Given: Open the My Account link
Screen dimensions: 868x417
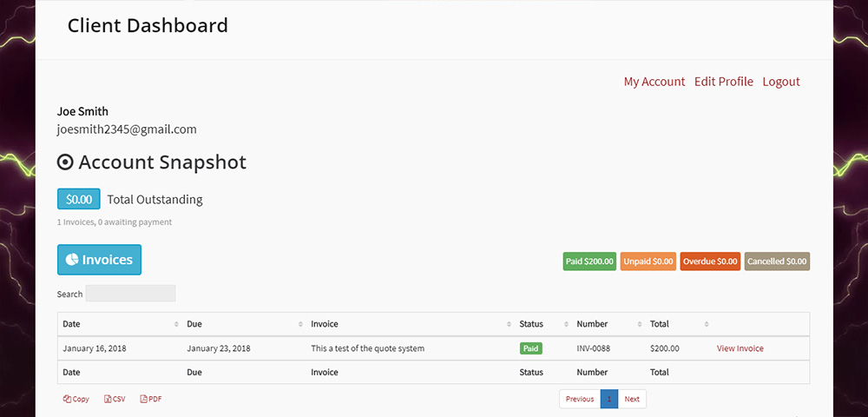Looking at the screenshot, I should tap(654, 82).
